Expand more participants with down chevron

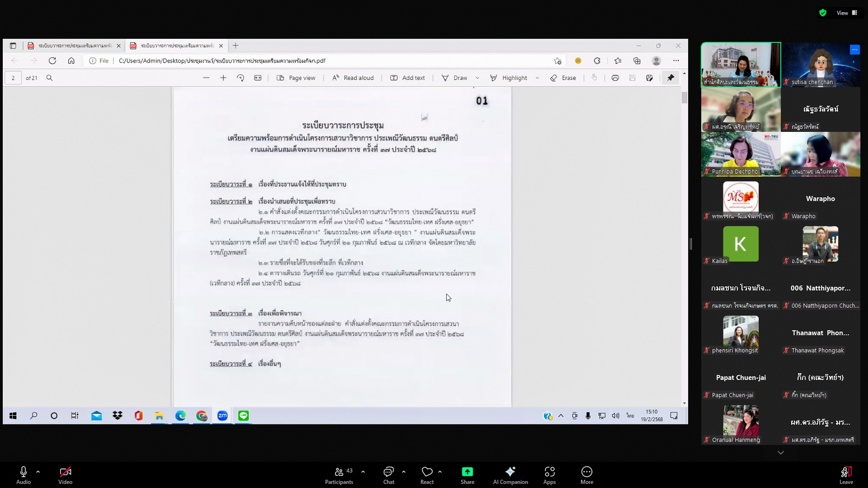[x=781, y=453]
